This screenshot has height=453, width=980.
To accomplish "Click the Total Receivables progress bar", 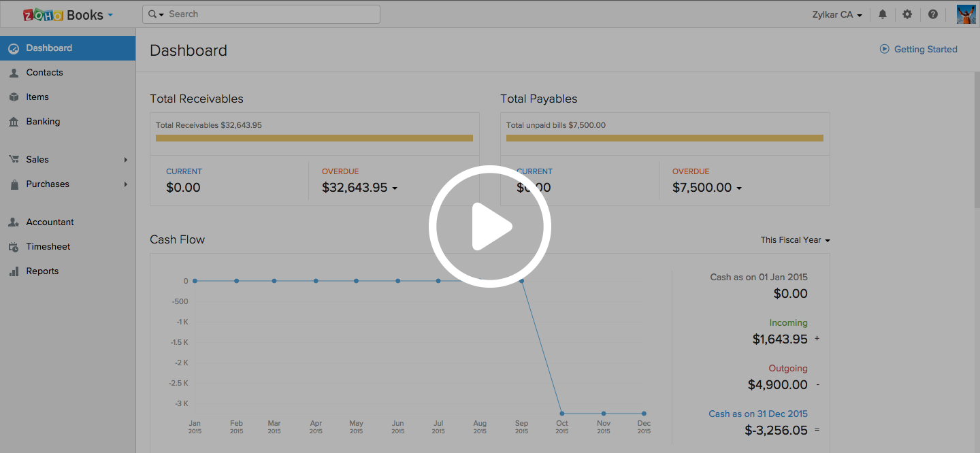I will tap(314, 138).
